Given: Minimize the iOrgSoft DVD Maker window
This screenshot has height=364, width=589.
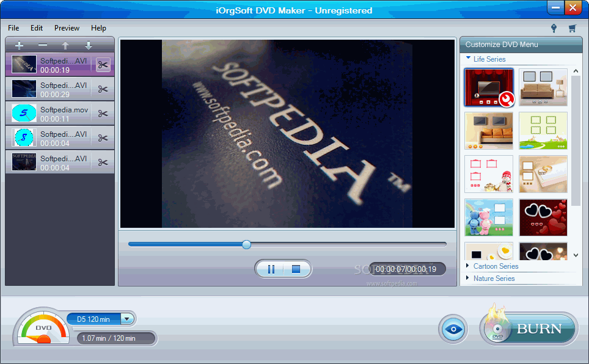Looking at the screenshot, I should [x=555, y=7].
